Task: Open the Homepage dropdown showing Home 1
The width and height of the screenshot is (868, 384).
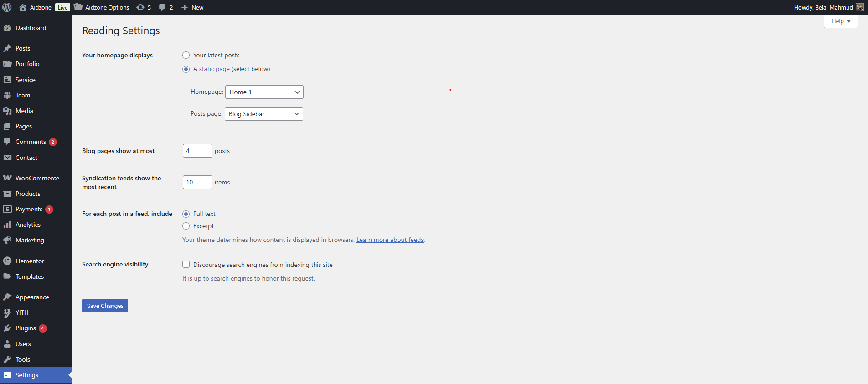Action: click(264, 92)
